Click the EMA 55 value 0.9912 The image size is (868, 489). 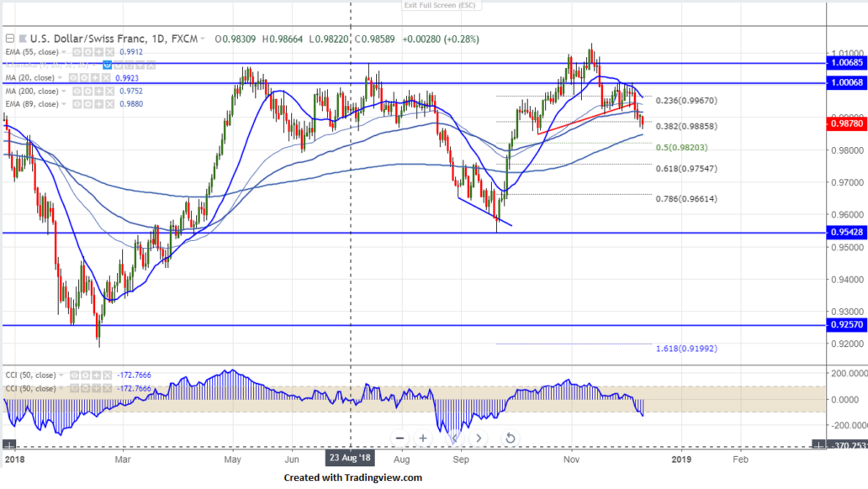[131, 52]
